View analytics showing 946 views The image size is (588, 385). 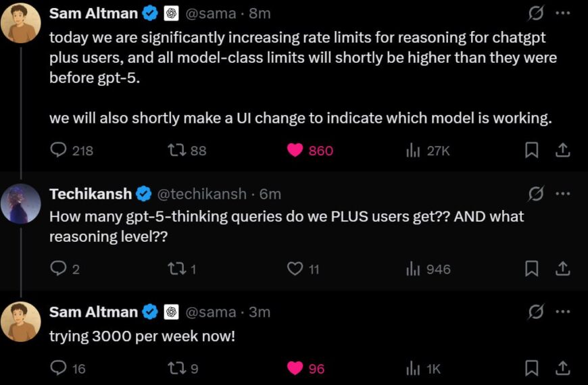coord(414,269)
